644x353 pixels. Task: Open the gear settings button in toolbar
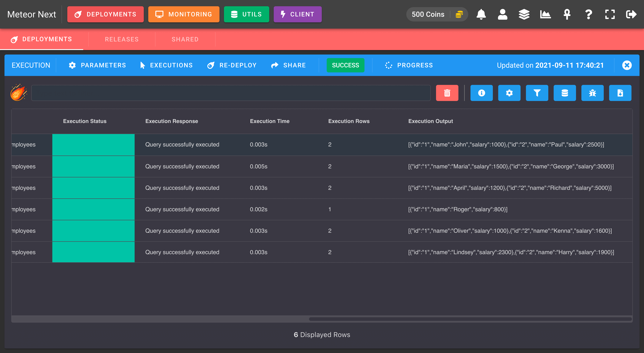click(x=509, y=93)
